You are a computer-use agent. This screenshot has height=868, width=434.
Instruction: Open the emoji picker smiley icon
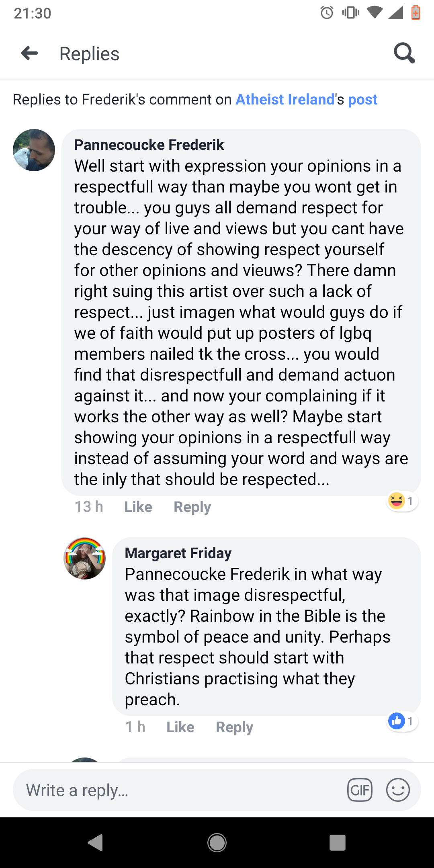(x=398, y=790)
